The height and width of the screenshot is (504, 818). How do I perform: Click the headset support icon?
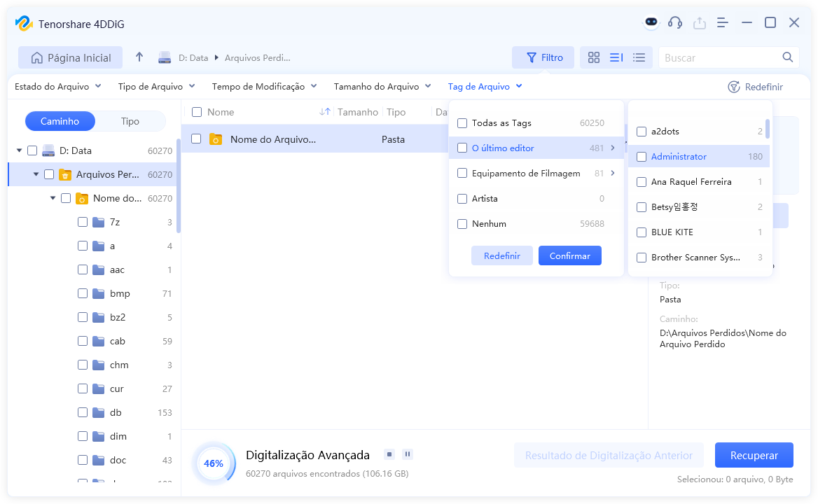(674, 22)
